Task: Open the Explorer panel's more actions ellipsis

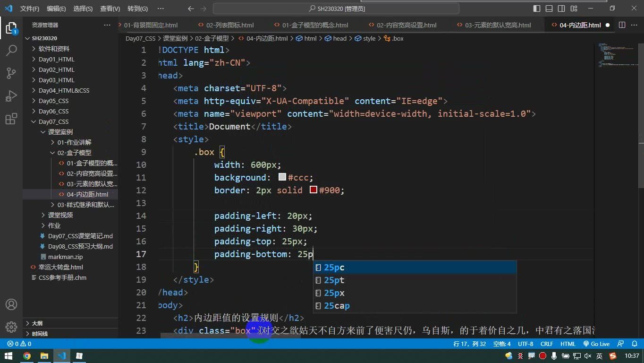Action: [x=107, y=25]
